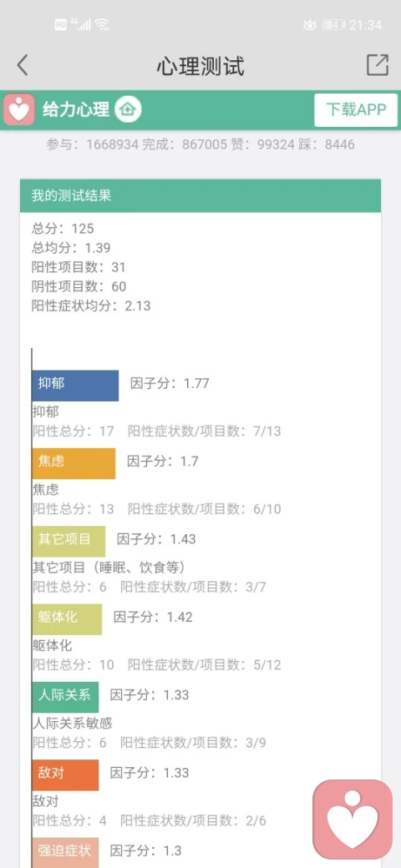Tap the 给力心理 pink heart logo
401x868 pixels.
pos(19,109)
